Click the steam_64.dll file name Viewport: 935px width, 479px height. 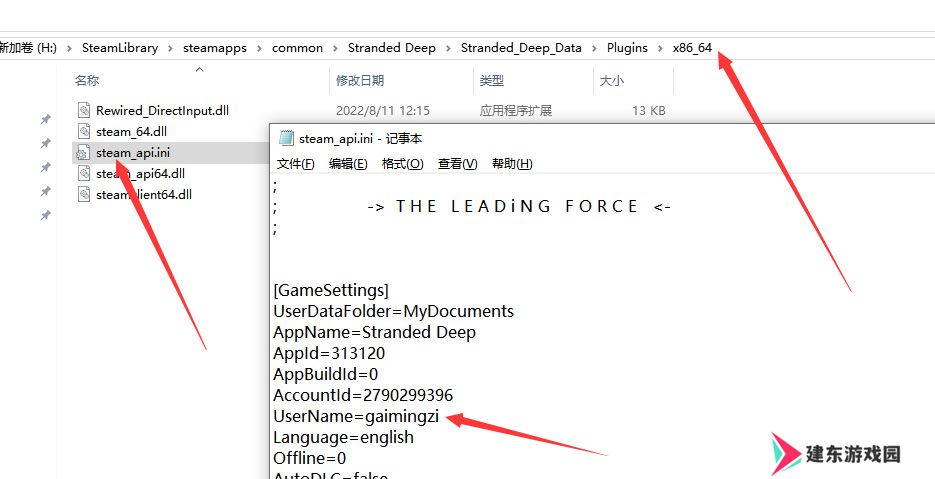click(x=131, y=131)
